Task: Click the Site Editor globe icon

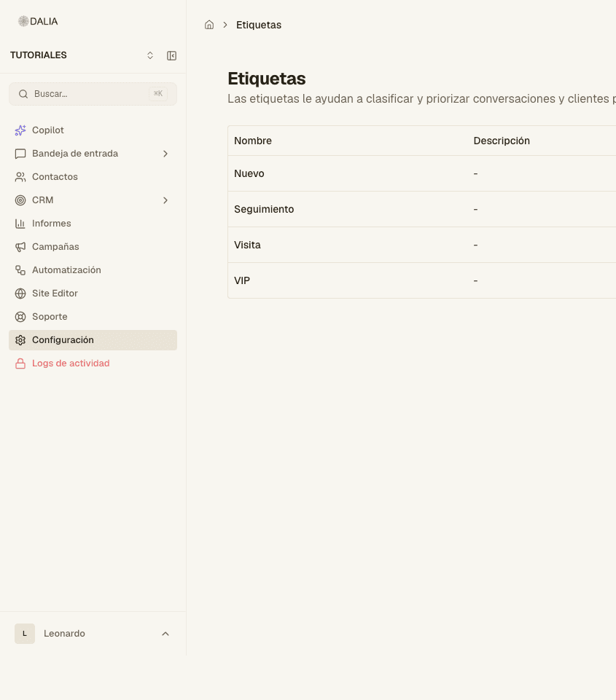Action: coord(20,294)
